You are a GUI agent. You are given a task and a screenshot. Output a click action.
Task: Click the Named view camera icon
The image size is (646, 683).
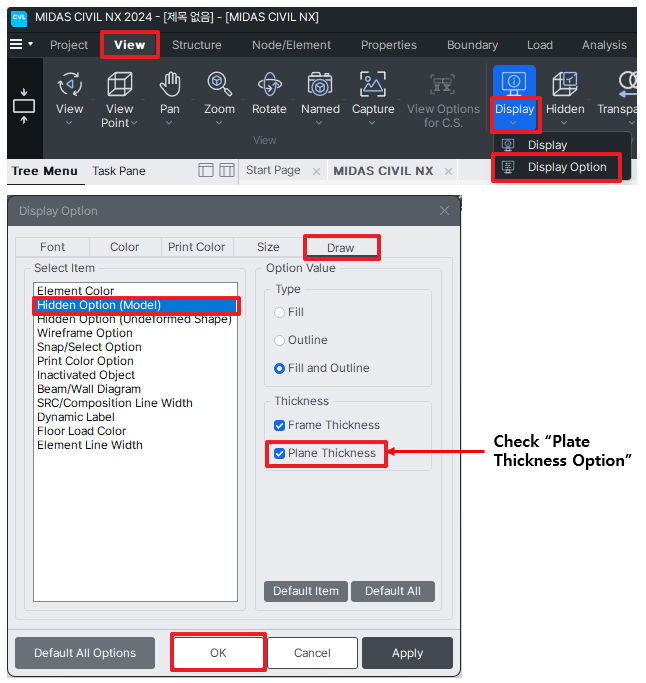pyautogui.click(x=320, y=84)
